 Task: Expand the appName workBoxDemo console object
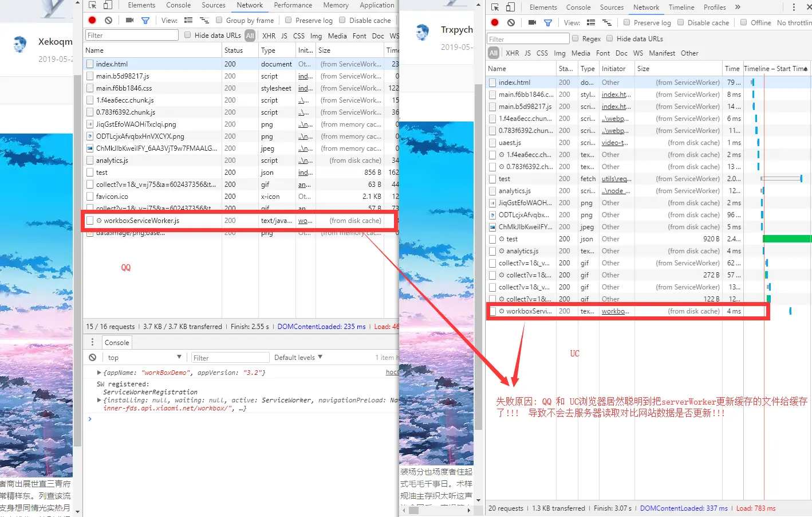(99, 373)
